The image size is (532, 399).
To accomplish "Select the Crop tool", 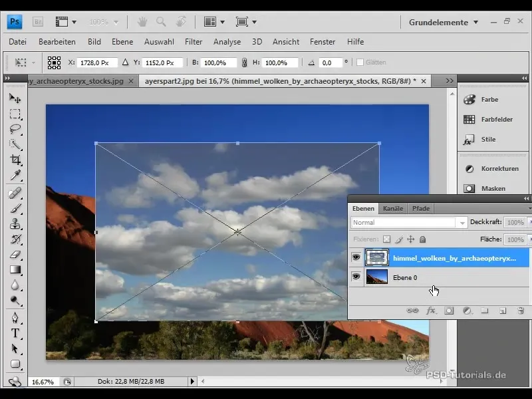I will (15, 160).
